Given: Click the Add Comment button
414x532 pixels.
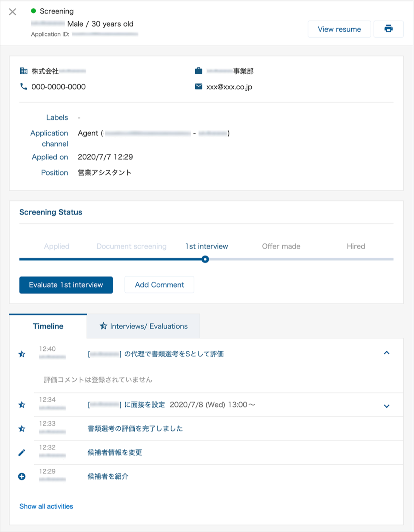Looking at the screenshot, I should coord(160,285).
